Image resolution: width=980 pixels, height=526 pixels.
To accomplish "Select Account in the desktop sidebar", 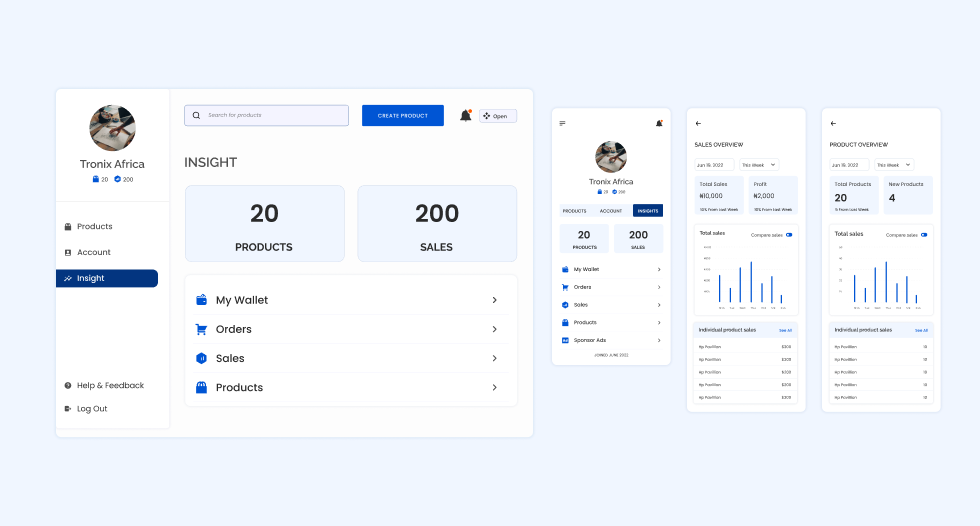I will 94,253.
